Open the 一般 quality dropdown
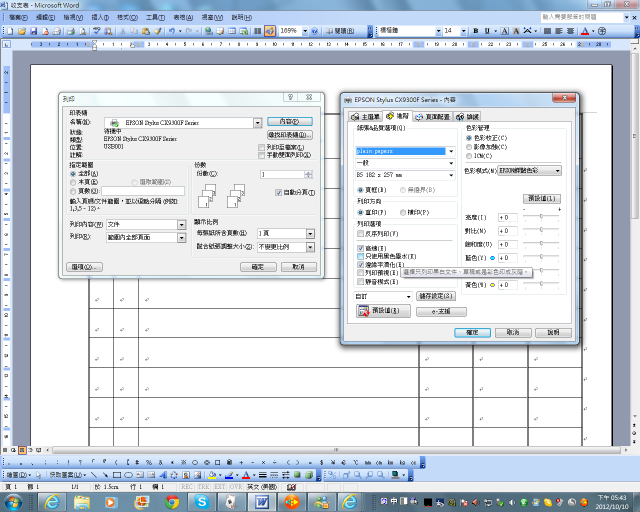 (x=451, y=163)
